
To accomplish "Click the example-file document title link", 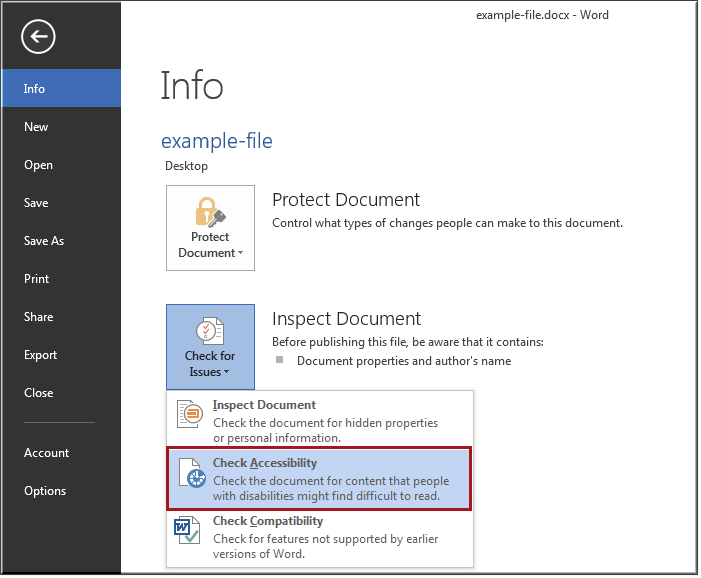I will 216,141.
